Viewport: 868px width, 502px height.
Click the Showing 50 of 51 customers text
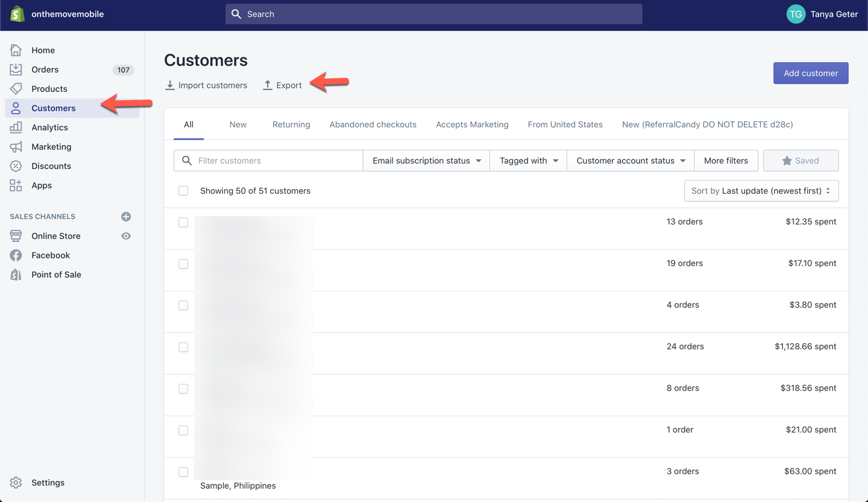pyautogui.click(x=256, y=191)
